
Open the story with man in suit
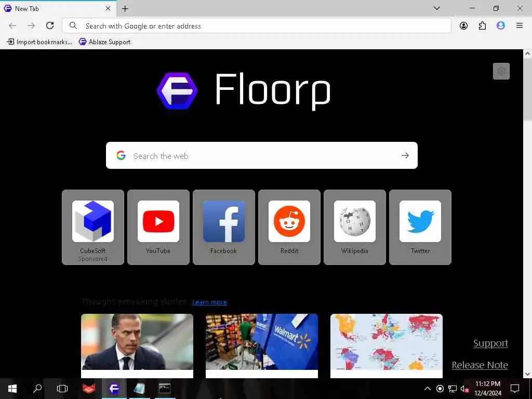(137, 342)
